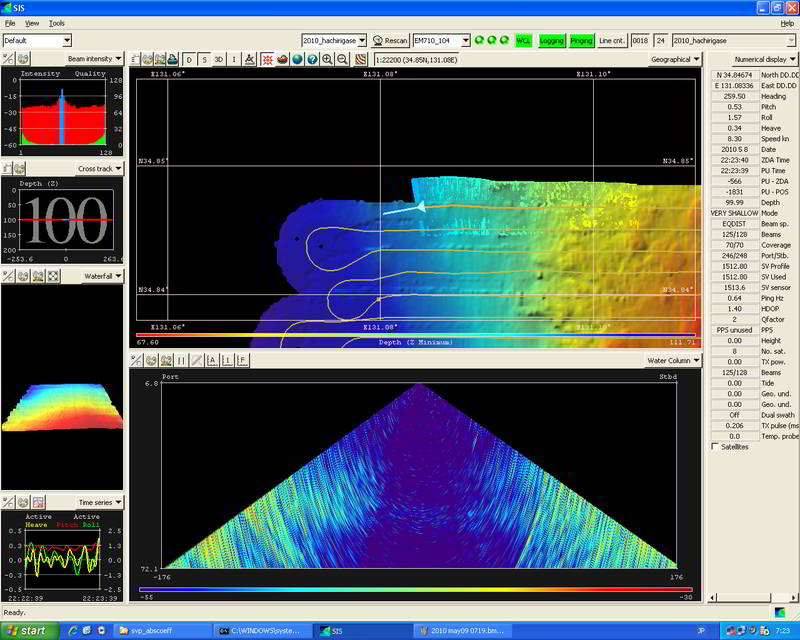Toggle the green Logging button
The width and height of the screenshot is (800, 640).
tap(551, 40)
